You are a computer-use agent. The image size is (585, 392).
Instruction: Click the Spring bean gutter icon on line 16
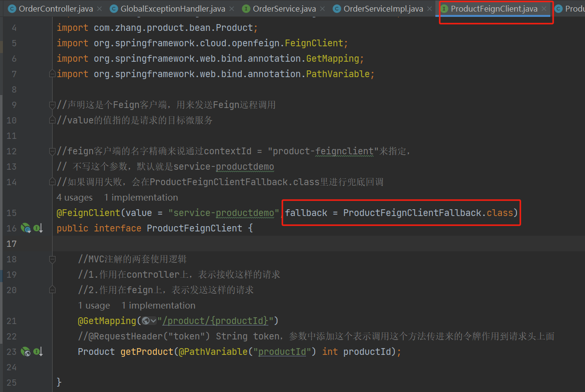tap(26, 228)
